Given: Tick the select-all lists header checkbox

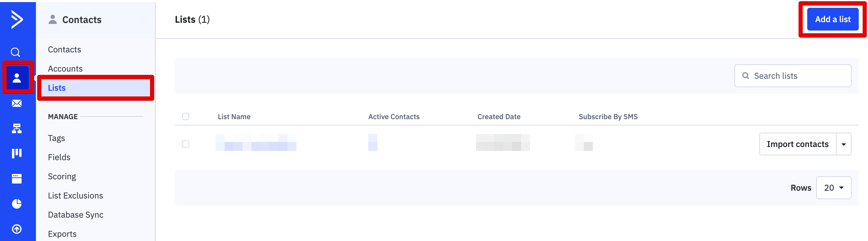Looking at the screenshot, I should click(x=186, y=116).
